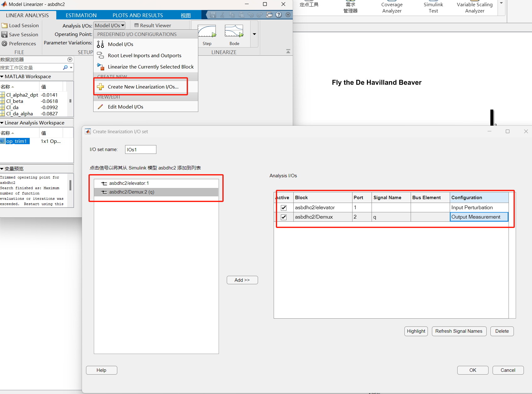This screenshot has height=394, width=532.
Task: Click the Save icon in quick access toolbar
Action: (213, 15)
